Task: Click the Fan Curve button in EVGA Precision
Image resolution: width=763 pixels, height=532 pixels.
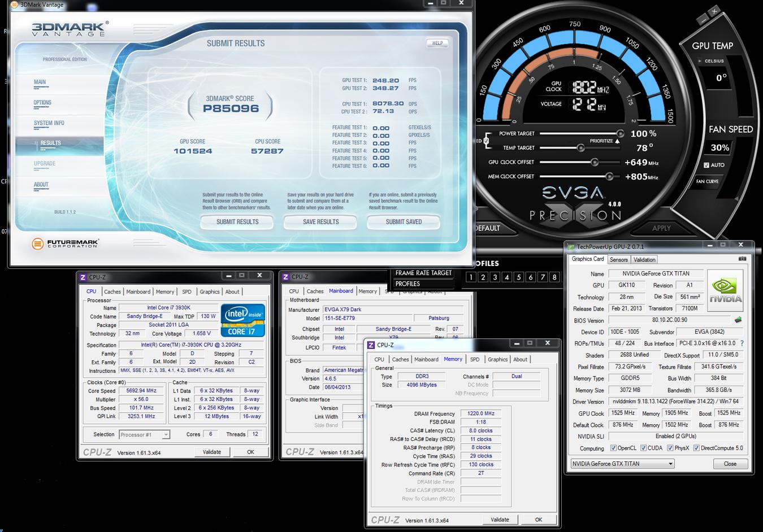Action: (x=708, y=181)
